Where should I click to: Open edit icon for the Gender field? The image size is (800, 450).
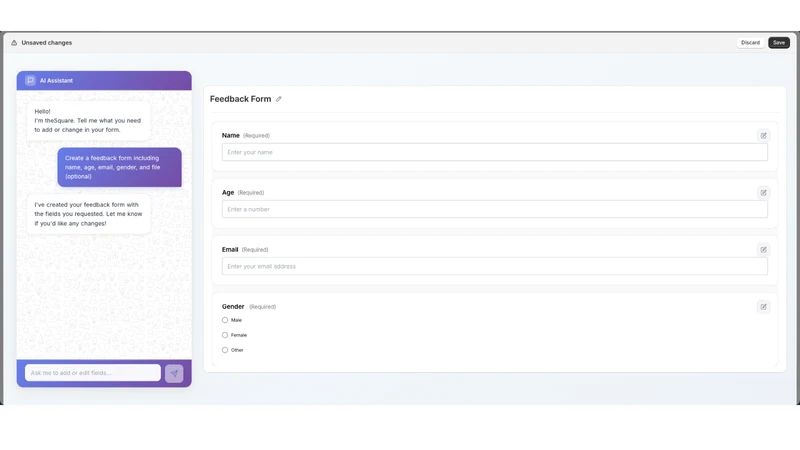[x=763, y=307]
